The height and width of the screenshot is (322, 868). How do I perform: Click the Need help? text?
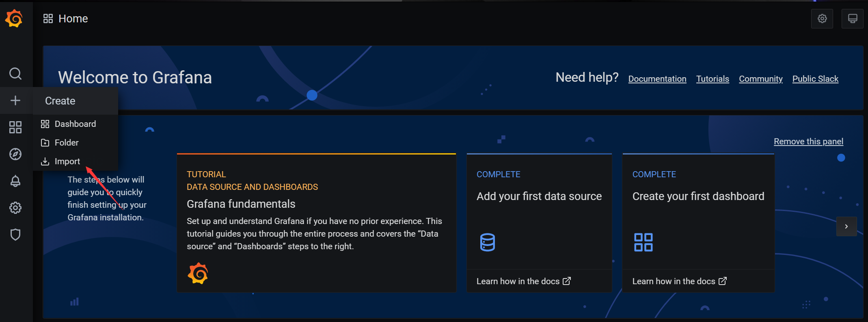[x=587, y=77]
